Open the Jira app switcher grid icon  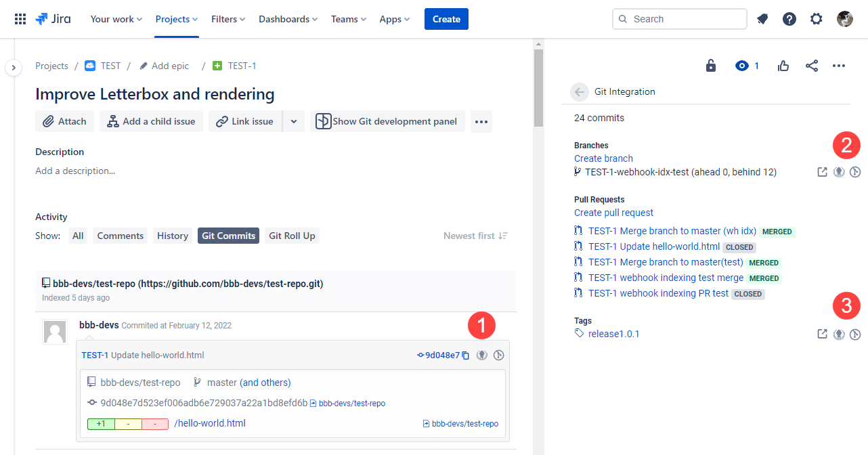(20, 19)
